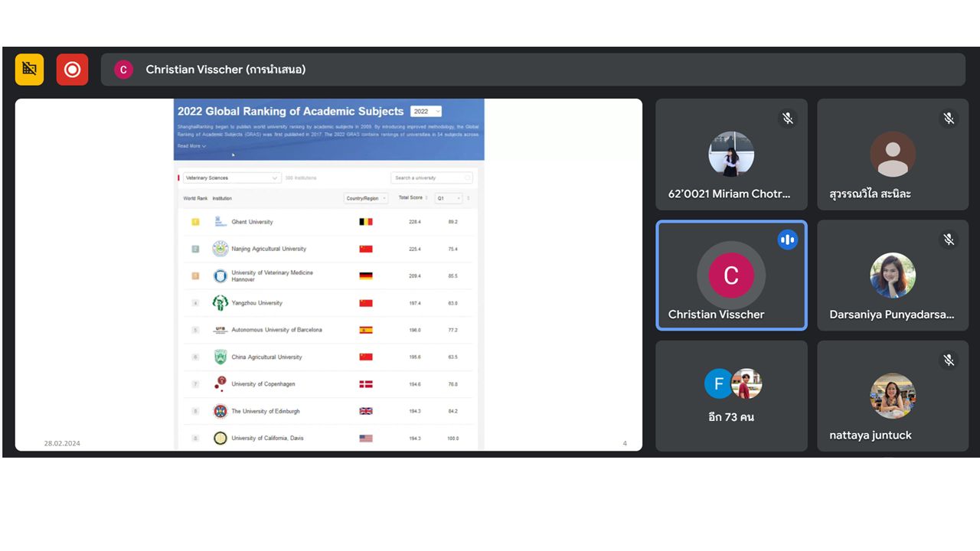Click the yellow captions-off icon
980x551 pixels.
tap(30, 70)
